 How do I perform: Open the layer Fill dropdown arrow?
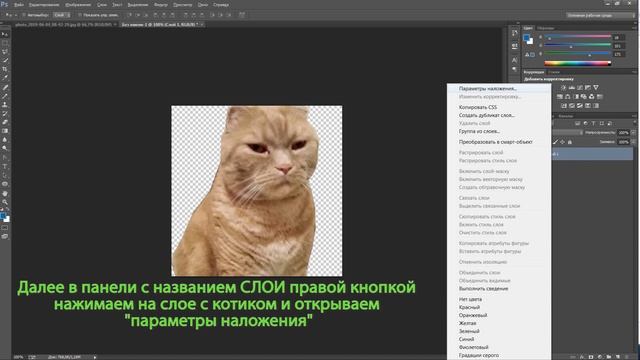point(633,142)
